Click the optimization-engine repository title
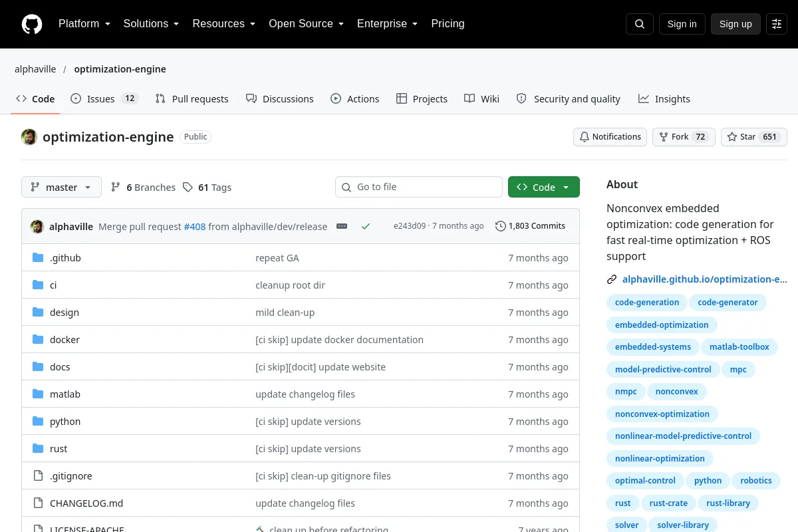The height and width of the screenshot is (532, 798). 108,137
